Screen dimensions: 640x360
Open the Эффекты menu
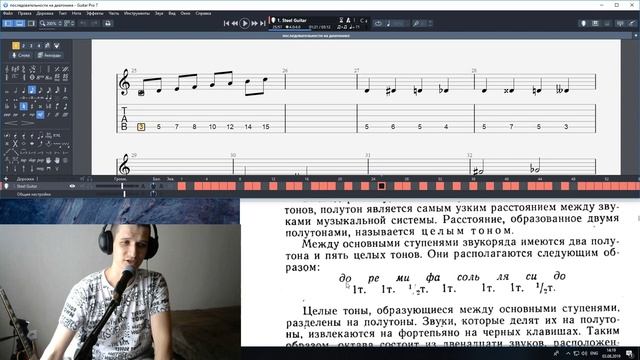tap(95, 13)
